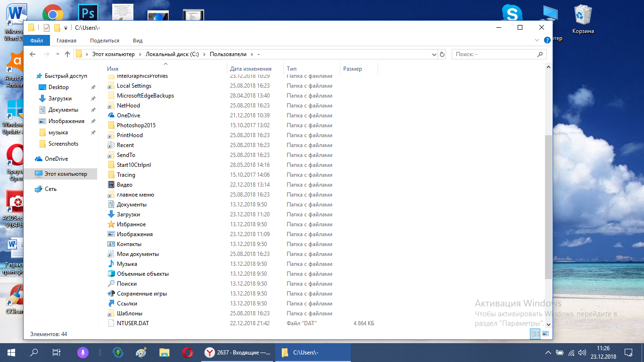Click Локальный диск (C:) breadcrumb

172,54
